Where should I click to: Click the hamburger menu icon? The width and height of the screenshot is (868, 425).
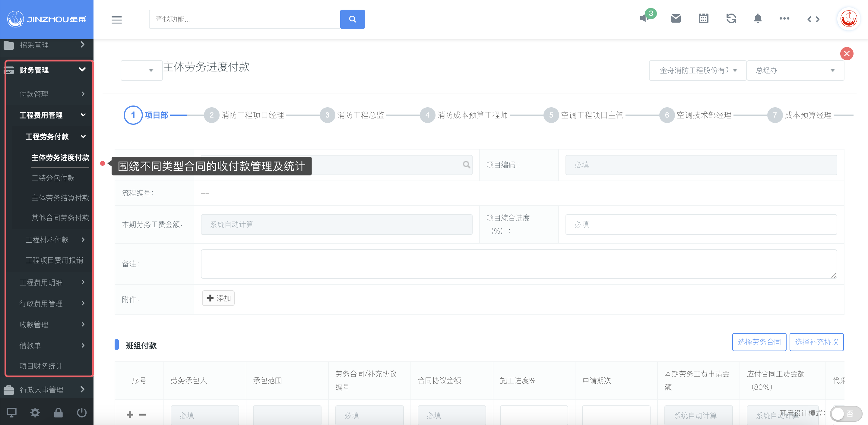(x=117, y=20)
